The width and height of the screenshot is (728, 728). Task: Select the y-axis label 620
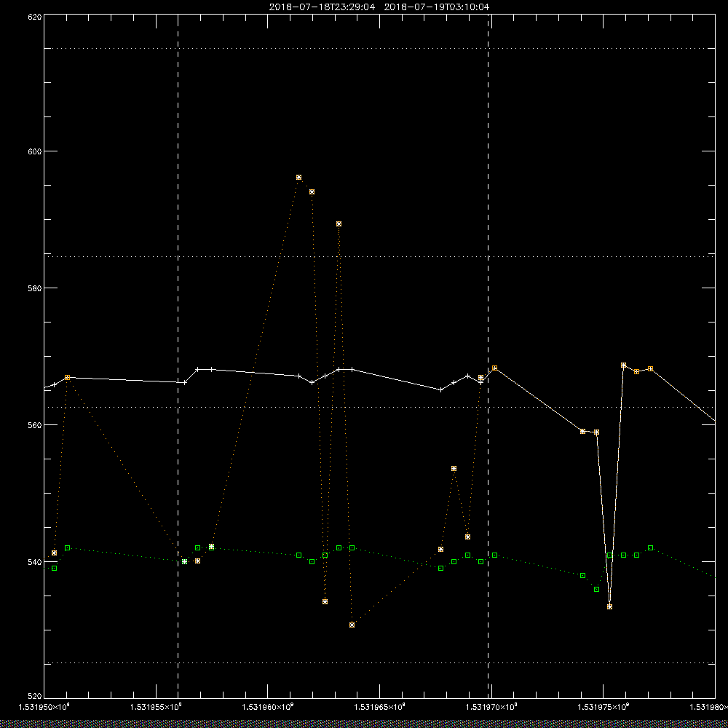(34, 17)
